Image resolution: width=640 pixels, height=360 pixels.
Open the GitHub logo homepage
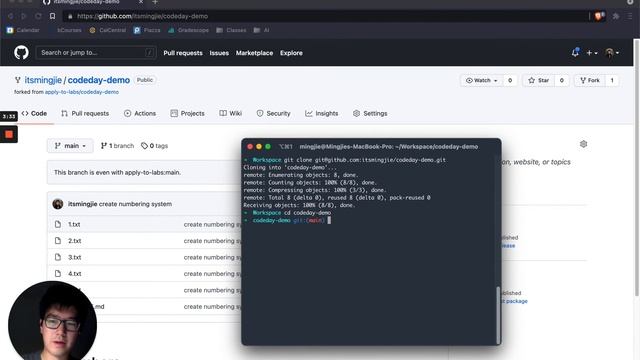pyautogui.click(x=21, y=53)
